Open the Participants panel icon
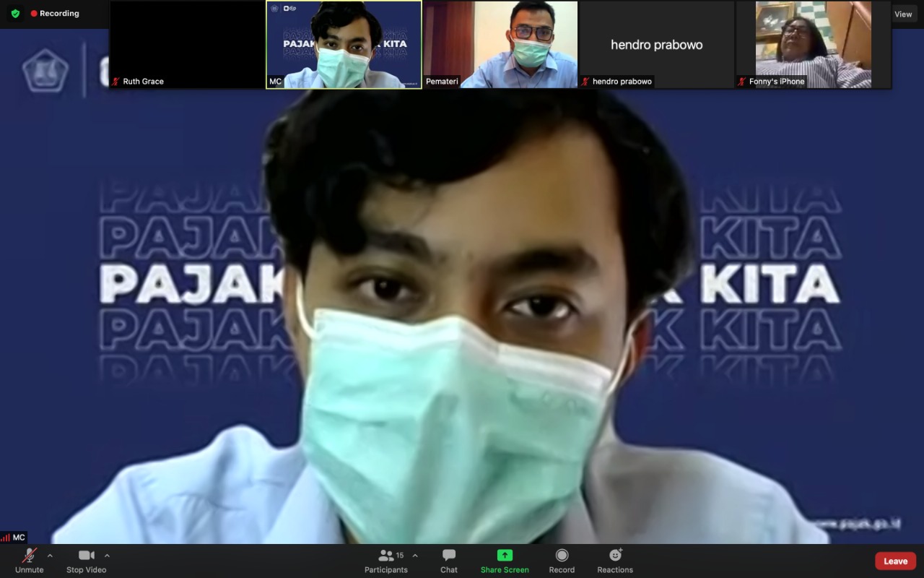 click(x=386, y=556)
